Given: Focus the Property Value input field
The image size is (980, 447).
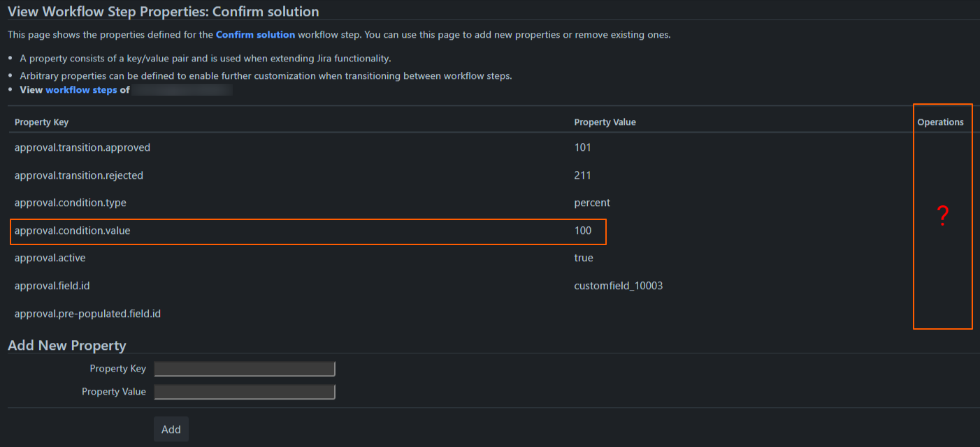Looking at the screenshot, I should (245, 392).
